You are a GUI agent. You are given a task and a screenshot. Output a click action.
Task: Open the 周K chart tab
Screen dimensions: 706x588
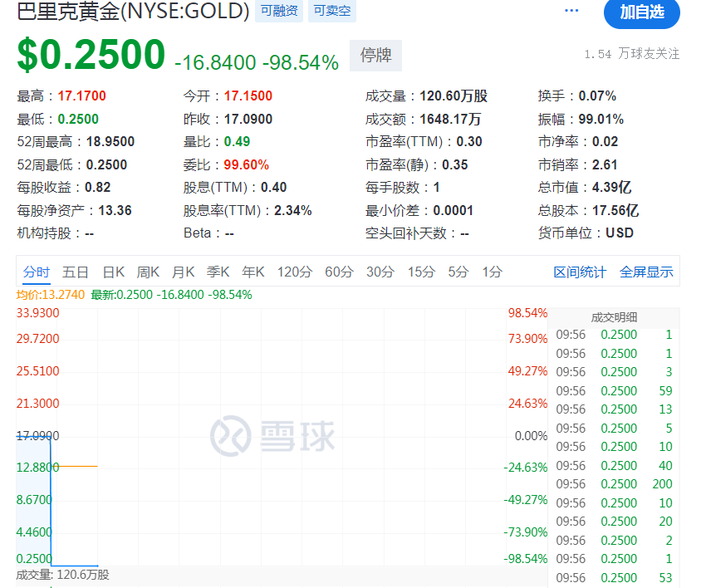(x=148, y=272)
